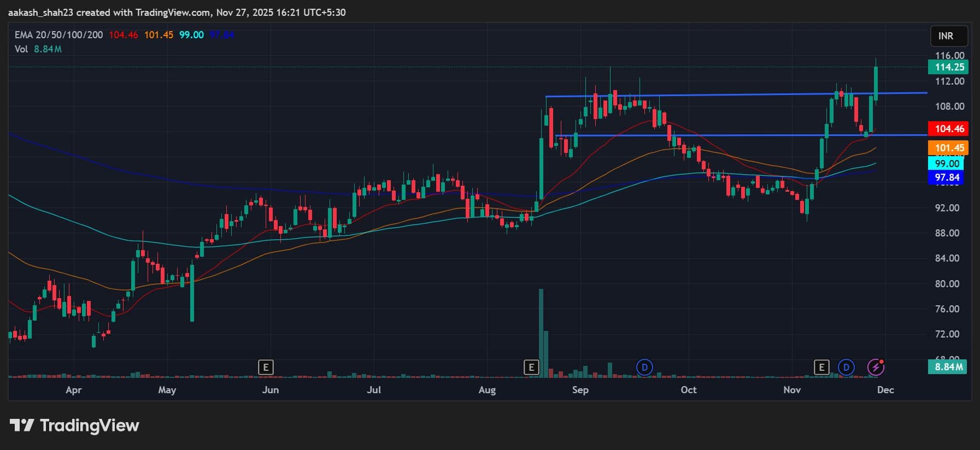Click the Sep label on the time axis

580,390
